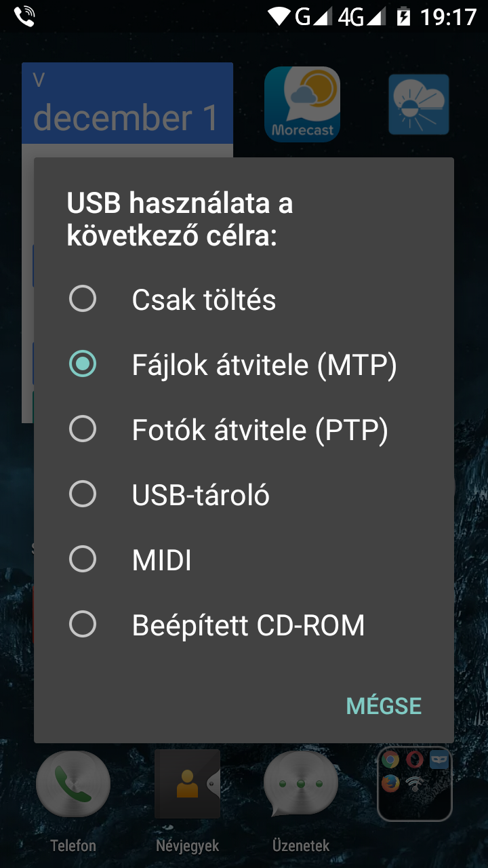Select Fájlok átvitele (MTP) radio option

83,364
